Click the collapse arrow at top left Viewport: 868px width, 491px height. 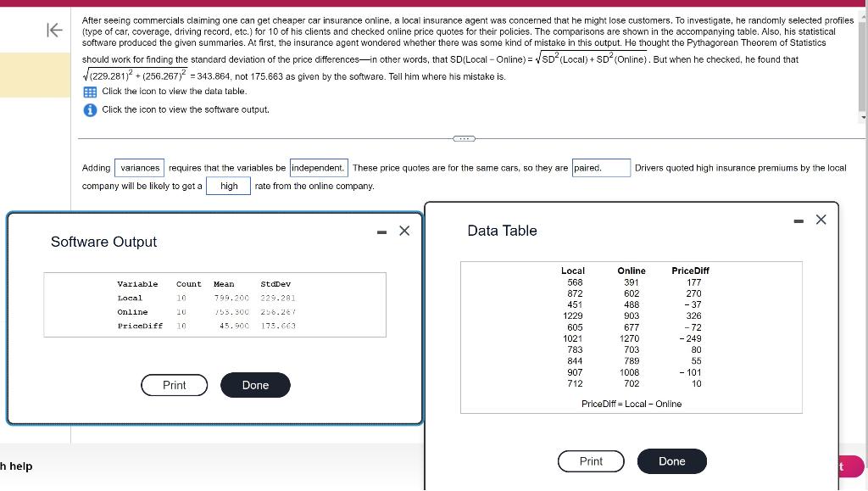53,30
